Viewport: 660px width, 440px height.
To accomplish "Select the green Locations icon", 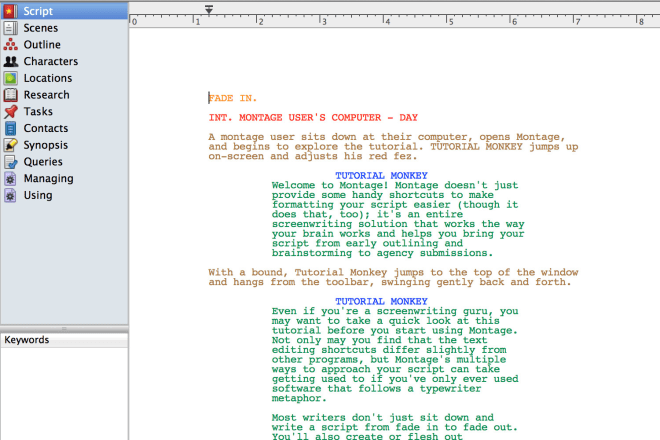I will [x=11, y=78].
